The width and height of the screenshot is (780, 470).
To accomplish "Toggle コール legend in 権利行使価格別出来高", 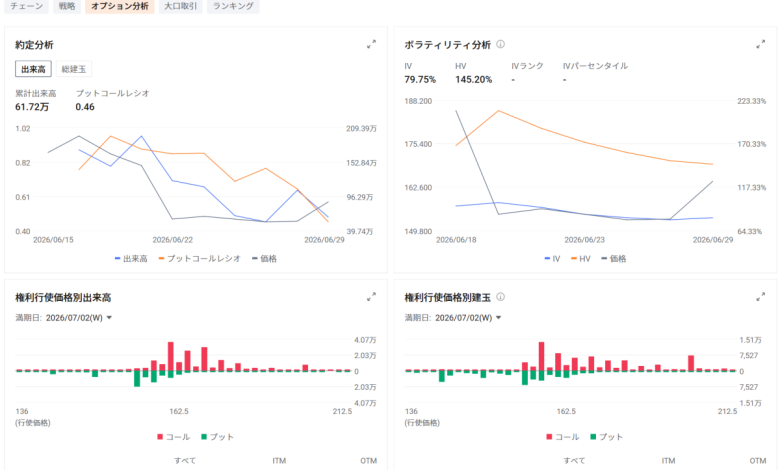I will (174, 437).
